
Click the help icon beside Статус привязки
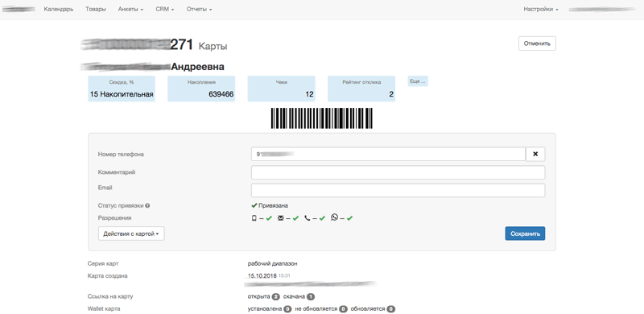pos(147,206)
